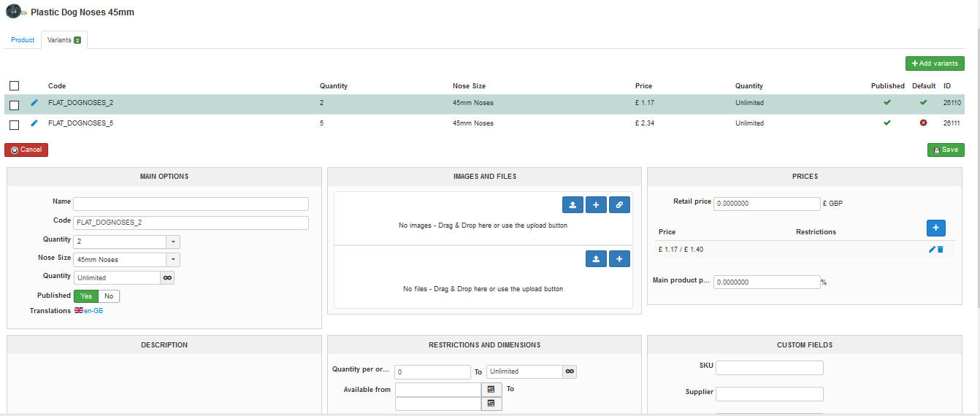
Task: Switch to the Product tab
Action: (x=23, y=40)
